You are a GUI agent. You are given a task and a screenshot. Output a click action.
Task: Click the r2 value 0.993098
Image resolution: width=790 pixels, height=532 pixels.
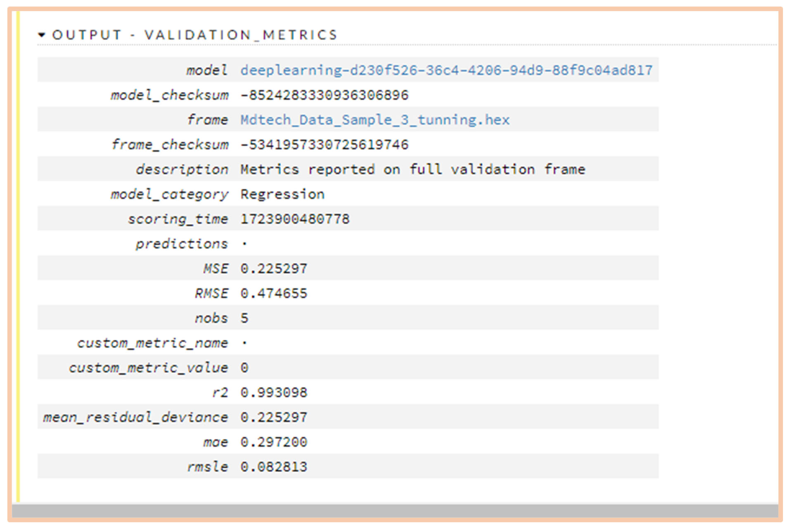click(x=274, y=392)
